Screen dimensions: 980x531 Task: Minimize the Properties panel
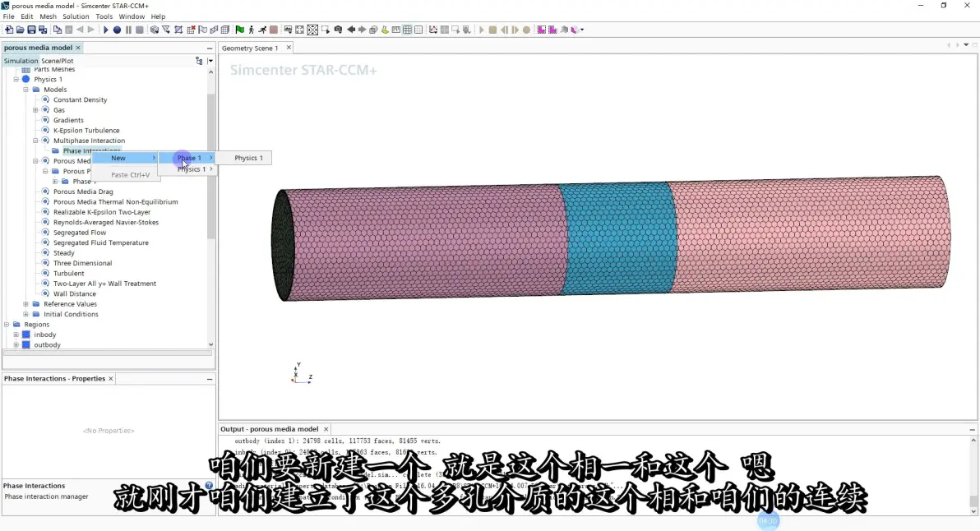tap(210, 379)
